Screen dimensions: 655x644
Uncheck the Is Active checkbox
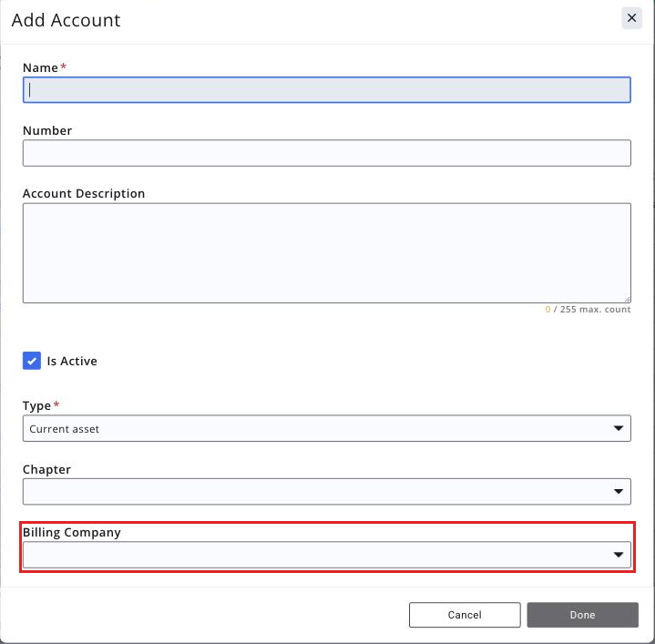coord(32,361)
